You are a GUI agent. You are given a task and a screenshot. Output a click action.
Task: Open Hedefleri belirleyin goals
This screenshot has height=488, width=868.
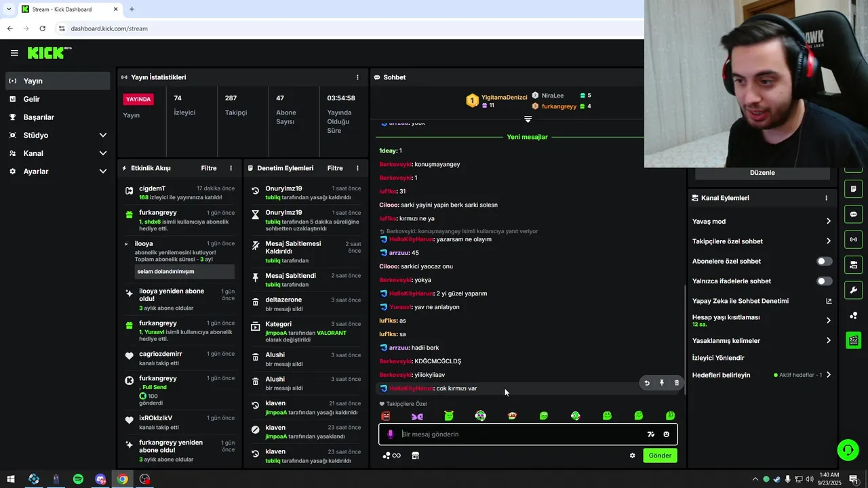pos(762,375)
